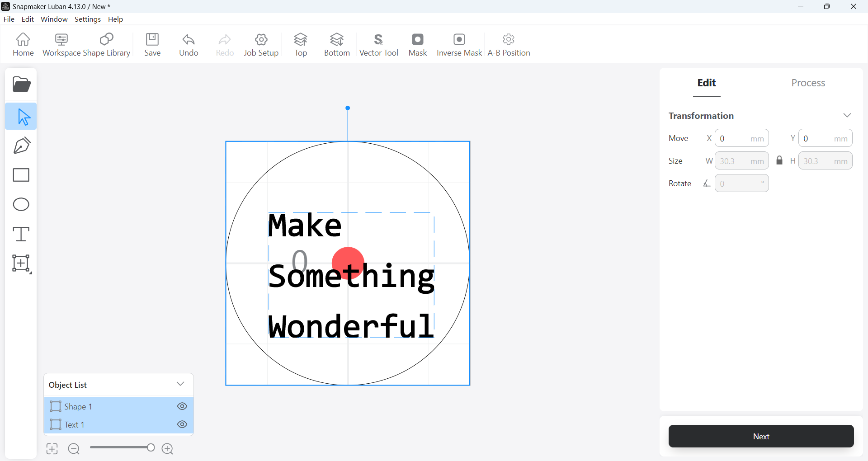The height and width of the screenshot is (461, 868).
Task: Click the Rotate angle input field
Action: pos(742,183)
